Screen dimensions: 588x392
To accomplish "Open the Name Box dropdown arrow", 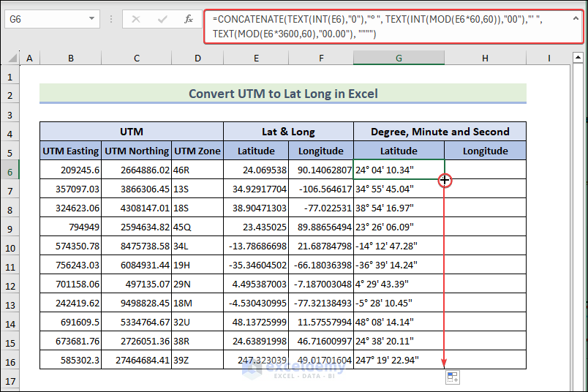I will click(91, 18).
